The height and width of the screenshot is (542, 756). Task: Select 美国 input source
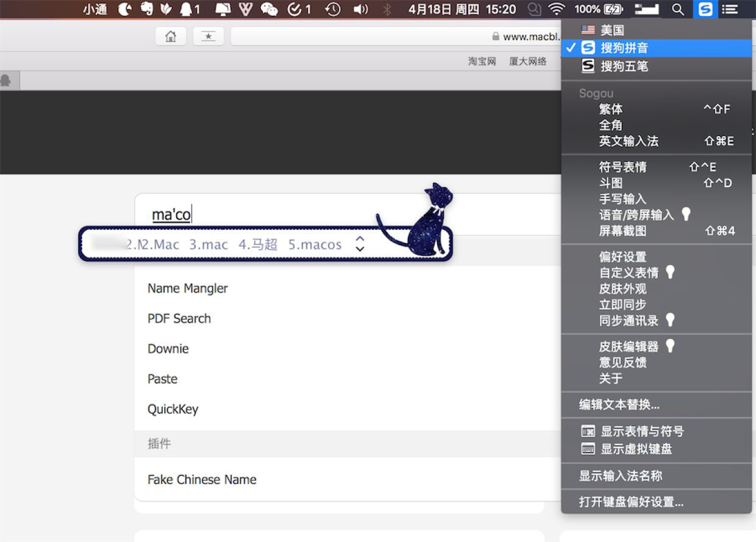656,30
